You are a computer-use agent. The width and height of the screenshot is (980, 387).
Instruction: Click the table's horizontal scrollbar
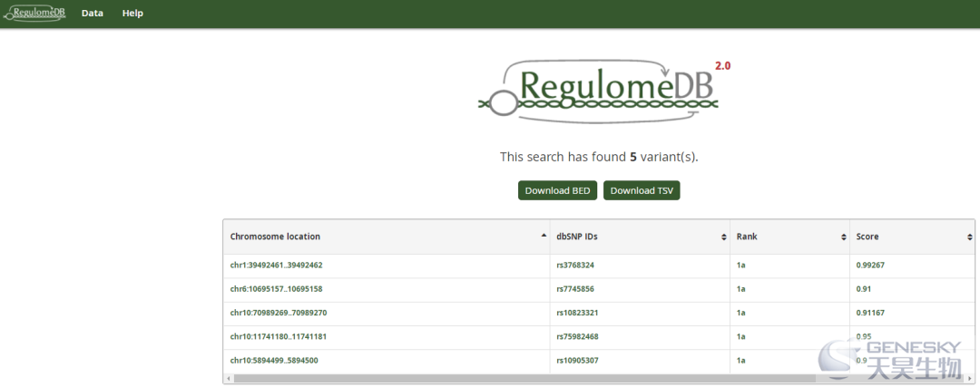point(525,378)
